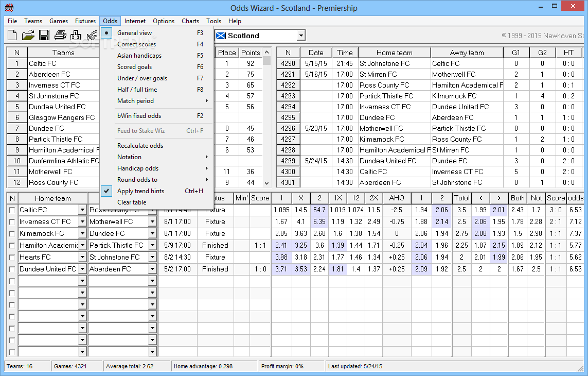
Task: Save with the floppy disk icon
Action: [x=44, y=36]
